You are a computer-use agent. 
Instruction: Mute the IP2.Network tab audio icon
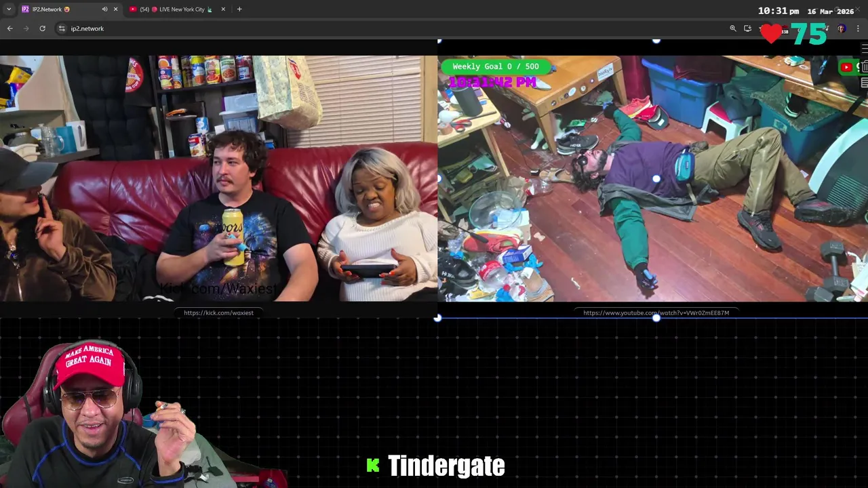(104, 9)
